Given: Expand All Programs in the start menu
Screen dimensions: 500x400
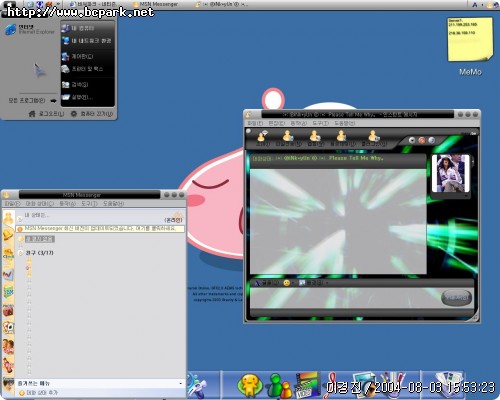Looking at the screenshot, I should pos(32,100).
